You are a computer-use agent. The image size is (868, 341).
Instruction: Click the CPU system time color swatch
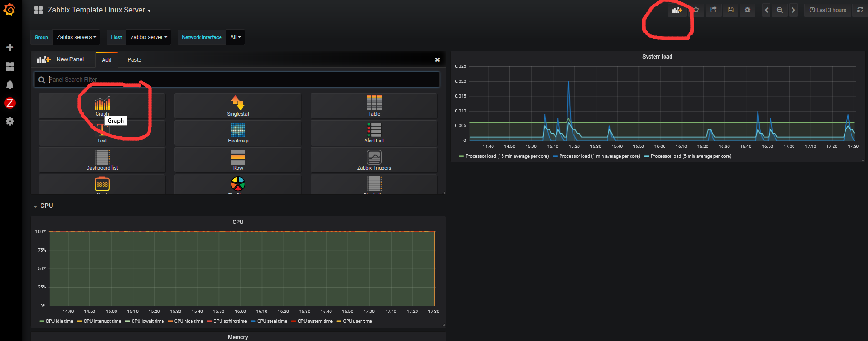[x=294, y=321]
